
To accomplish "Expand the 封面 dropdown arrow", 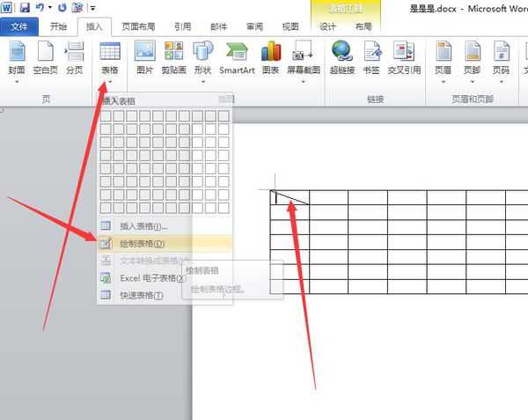I will click(17, 82).
